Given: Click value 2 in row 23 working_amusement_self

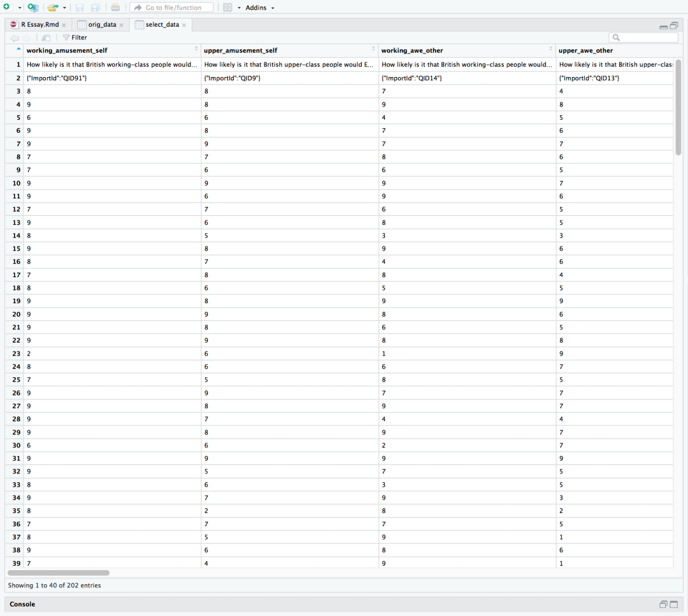Looking at the screenshot, I should (29, 354).
